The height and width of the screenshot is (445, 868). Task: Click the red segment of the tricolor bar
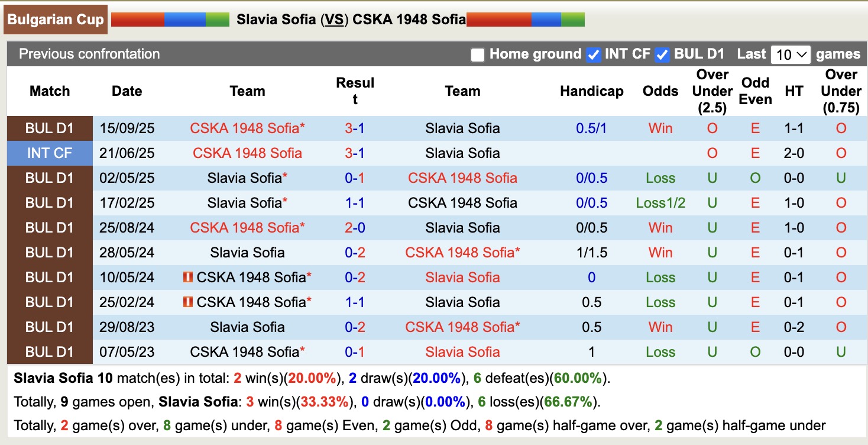137,18
